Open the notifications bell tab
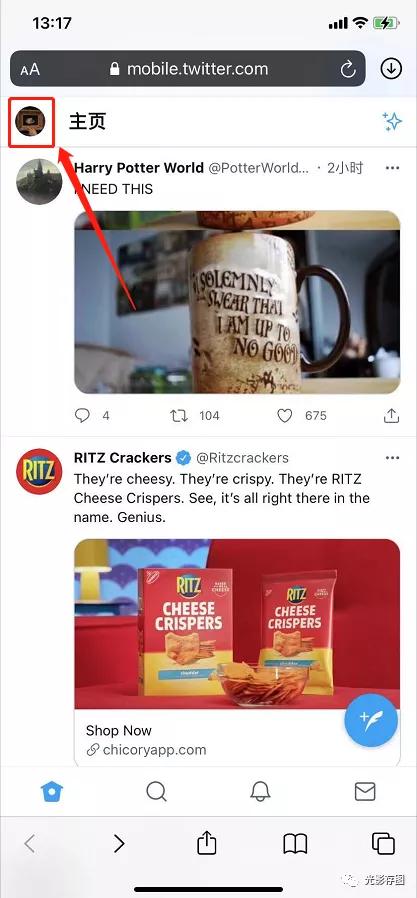The height and width of the screenshot is (898, 417). tap(261, 792)
